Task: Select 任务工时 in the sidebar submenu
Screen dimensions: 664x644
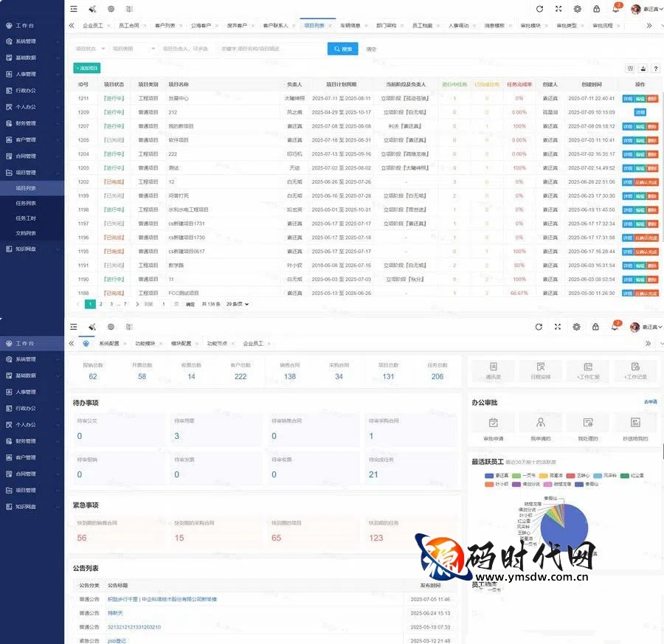Action: [x=27, y=218]
